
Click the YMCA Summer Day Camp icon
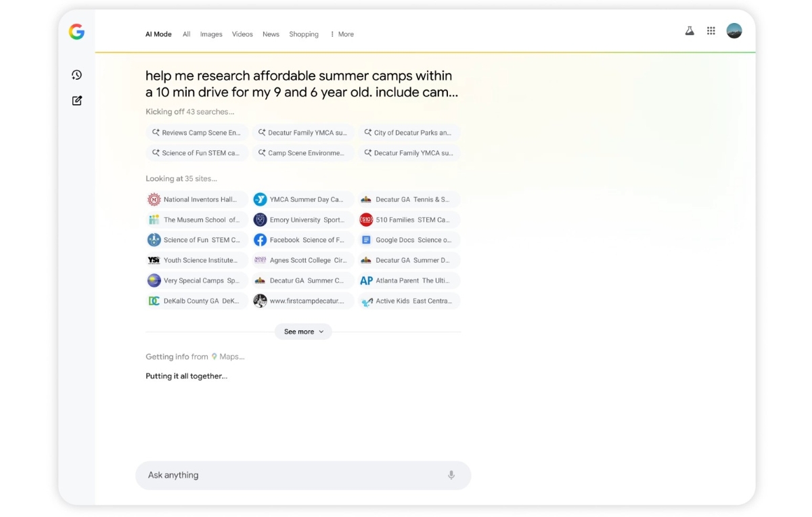pyautogui.click(x=260, y=200)
